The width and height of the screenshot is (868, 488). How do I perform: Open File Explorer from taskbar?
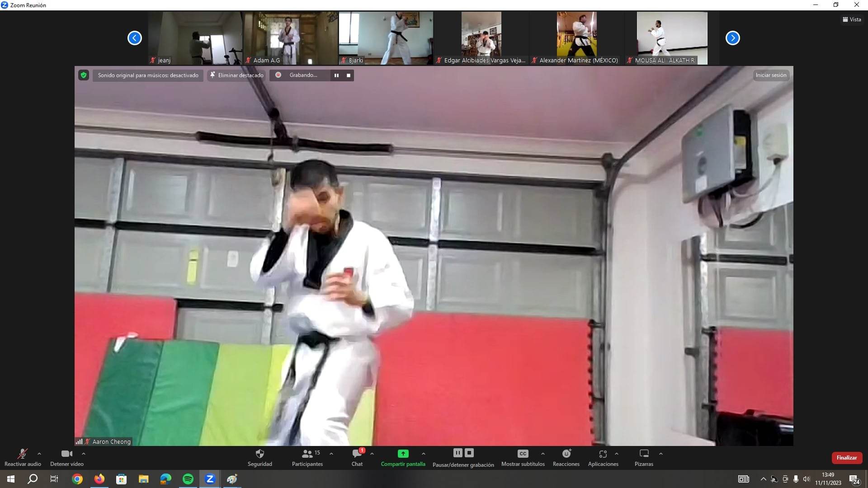tap(143, 479)
